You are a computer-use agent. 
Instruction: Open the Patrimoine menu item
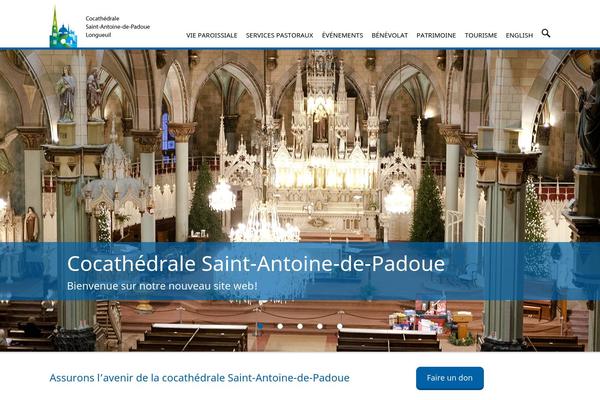pyautogui.click(x=436, y=35)
